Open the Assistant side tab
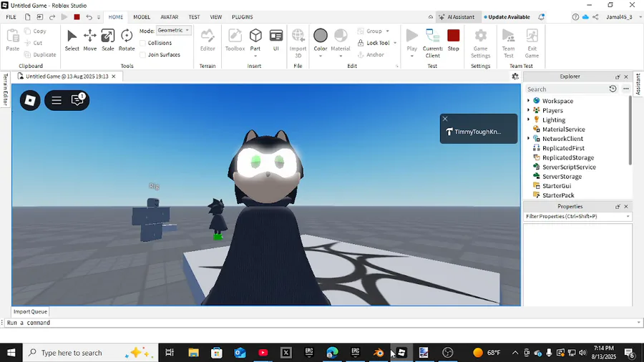 [x=638, y=84]
